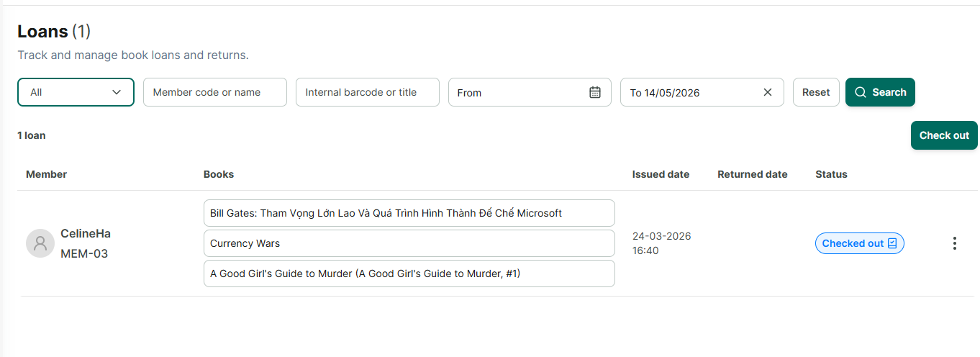Image resolution: width=980 pixels, height=357 pixels.
Task: Select the Bill Gates book entry
Action: pos(409,213)
